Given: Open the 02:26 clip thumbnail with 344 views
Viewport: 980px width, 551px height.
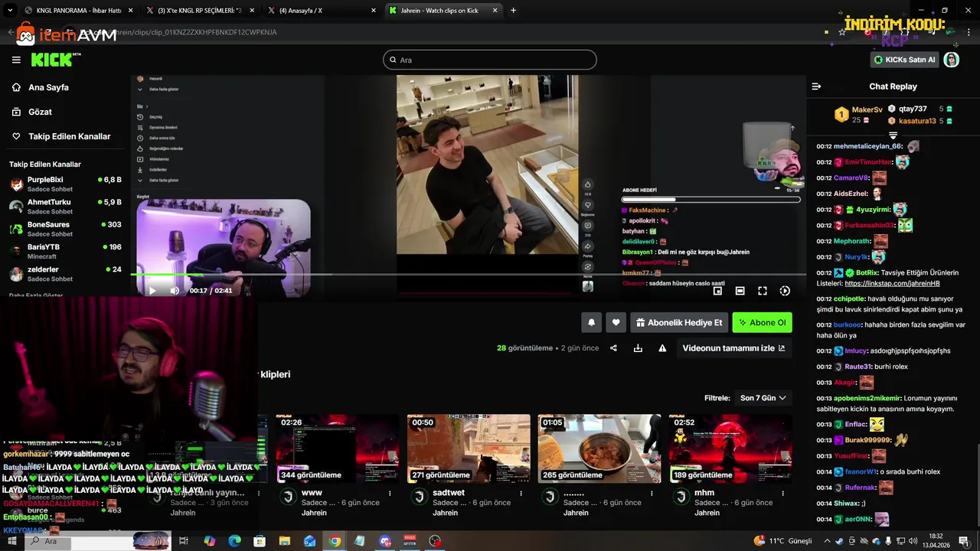Looking at the screenshot, I should point(338,448).
